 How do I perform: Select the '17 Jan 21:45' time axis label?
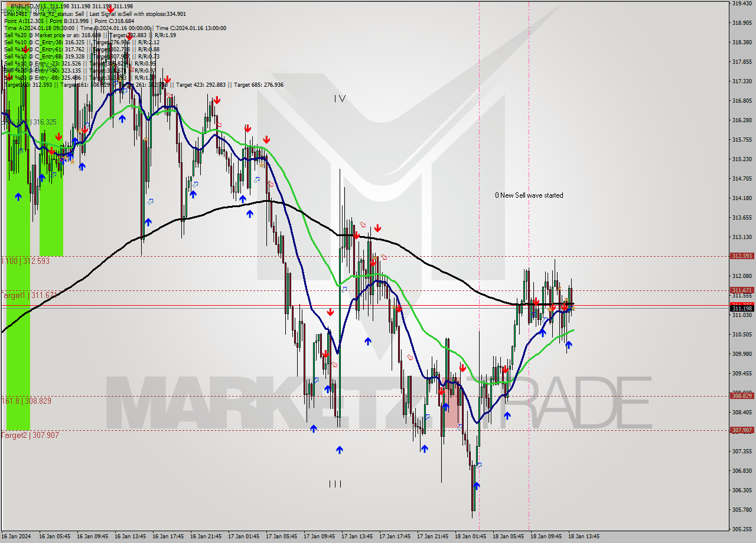[x=432, y=537]
